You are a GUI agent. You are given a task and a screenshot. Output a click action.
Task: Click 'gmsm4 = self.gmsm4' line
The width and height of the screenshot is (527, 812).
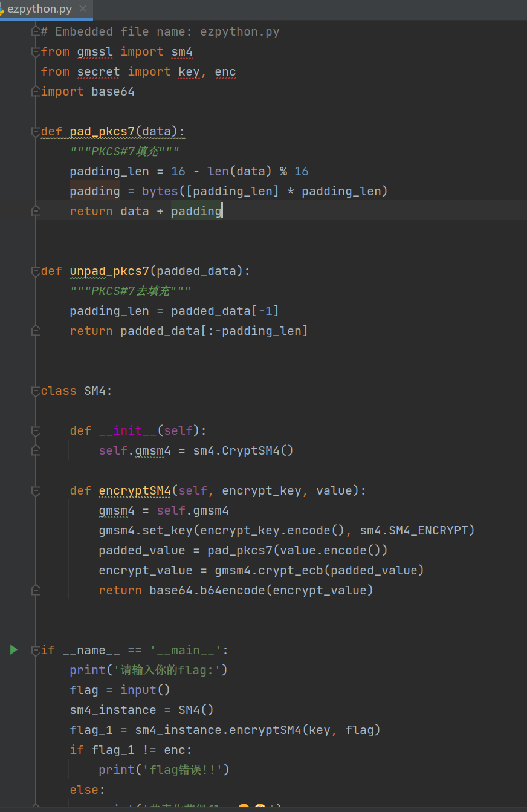(164, 510)
